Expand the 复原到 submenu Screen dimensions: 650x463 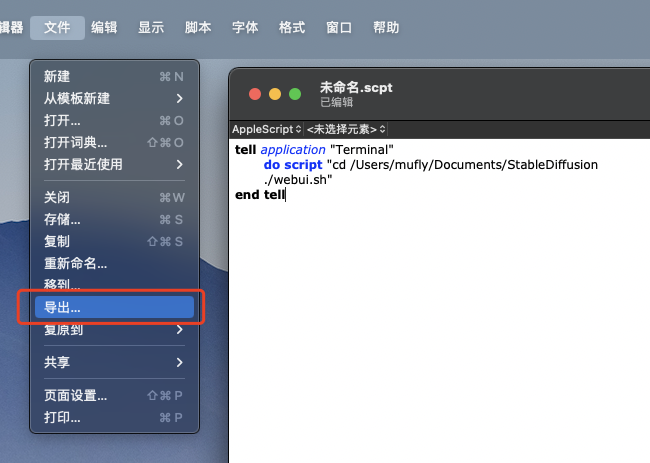pos(114,330)
